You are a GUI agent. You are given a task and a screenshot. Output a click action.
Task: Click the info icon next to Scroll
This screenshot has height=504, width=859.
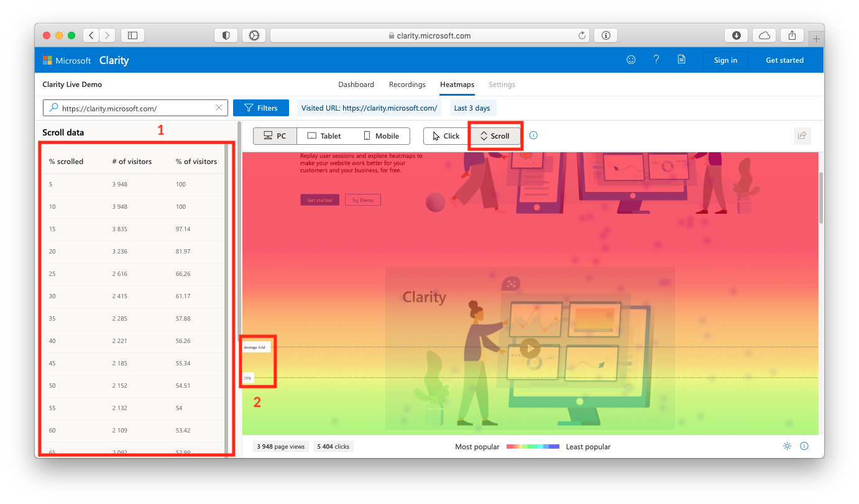[x=533, y=135]
